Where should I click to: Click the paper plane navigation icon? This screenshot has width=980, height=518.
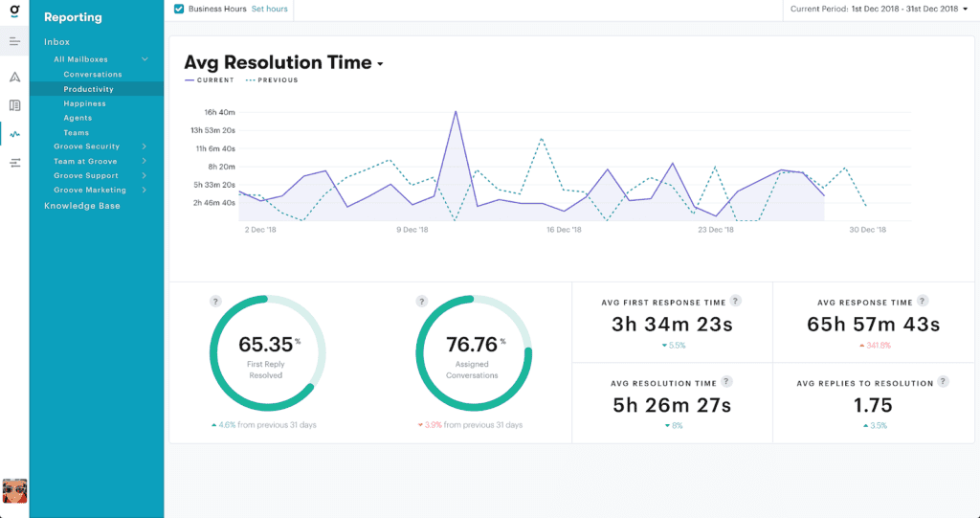pyautogui.click(x=14, y=77)
